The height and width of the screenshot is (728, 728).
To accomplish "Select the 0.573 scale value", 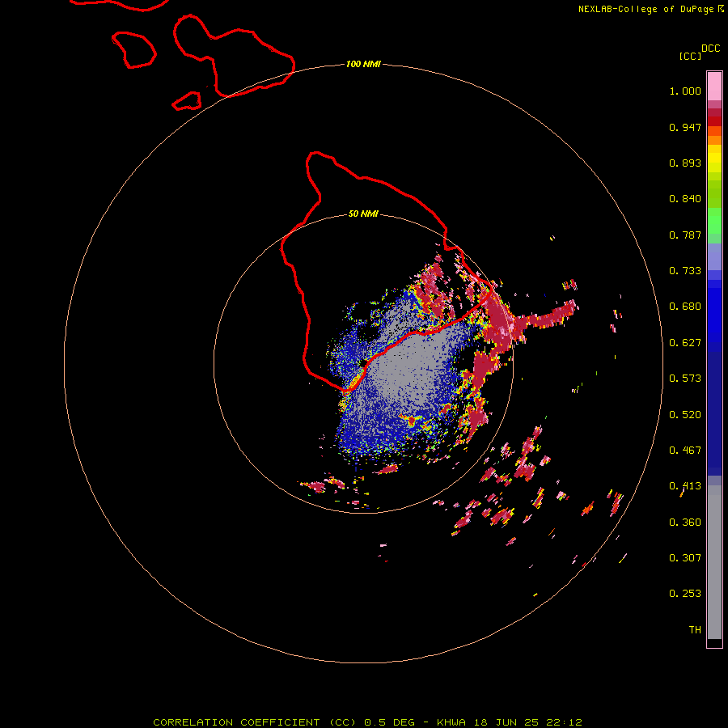I will [685, 379].
